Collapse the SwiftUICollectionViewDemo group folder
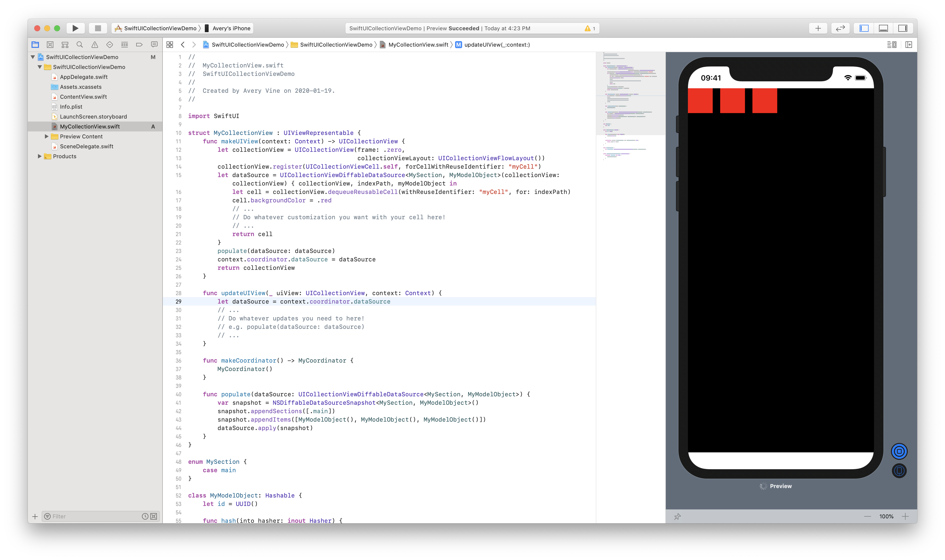945x560 pixels. click(x=40, y=67)
